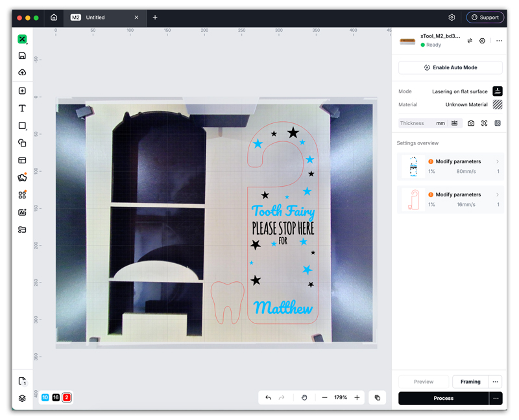Select the Tooth Fairy text on canvas
Viewport: 519px width, 420px height.
283,212
